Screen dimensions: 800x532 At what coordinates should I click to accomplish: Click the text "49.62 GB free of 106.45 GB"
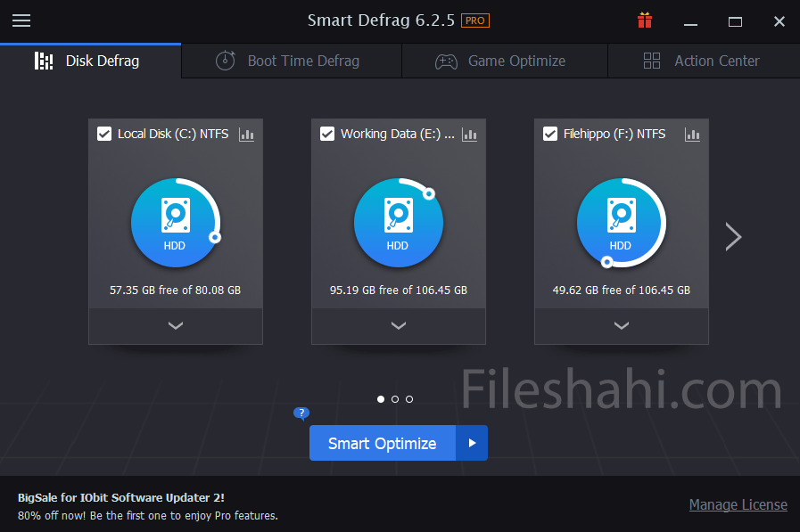622,290
